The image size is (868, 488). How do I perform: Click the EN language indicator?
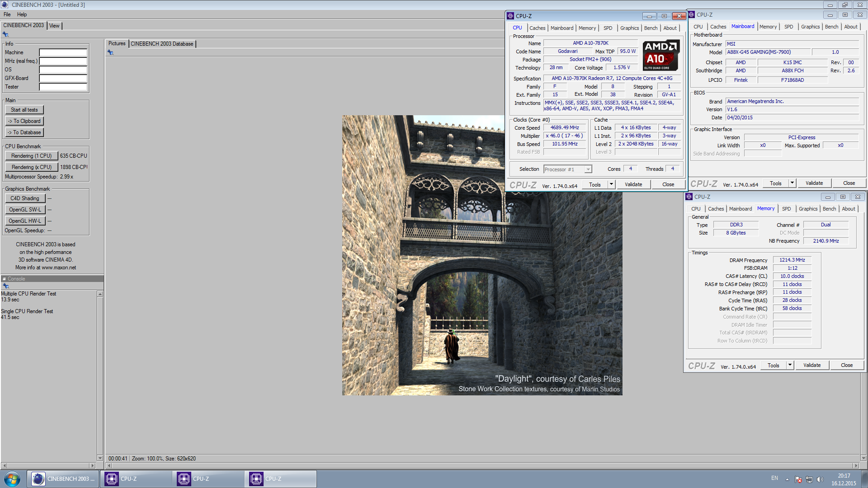(x=774, y=478)
